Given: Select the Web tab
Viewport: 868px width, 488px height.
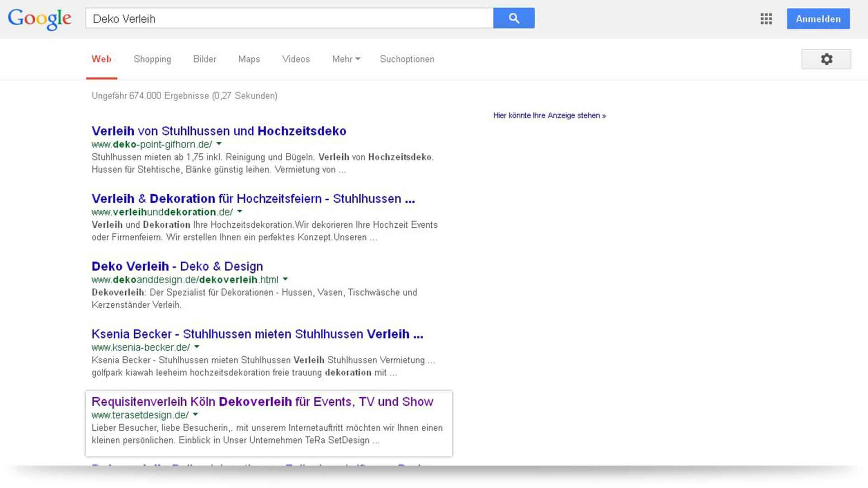Looking at the screenshot, I should coord(102,59).
